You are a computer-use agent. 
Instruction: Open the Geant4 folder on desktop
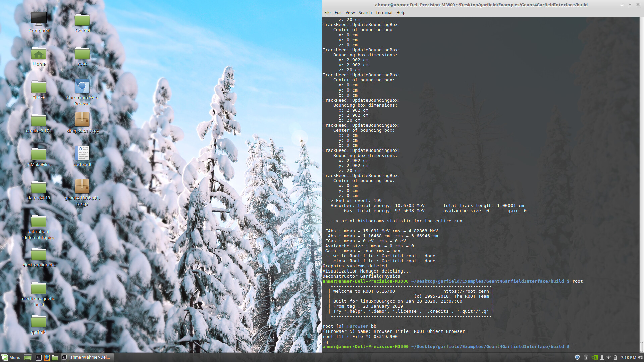[82, 22]
